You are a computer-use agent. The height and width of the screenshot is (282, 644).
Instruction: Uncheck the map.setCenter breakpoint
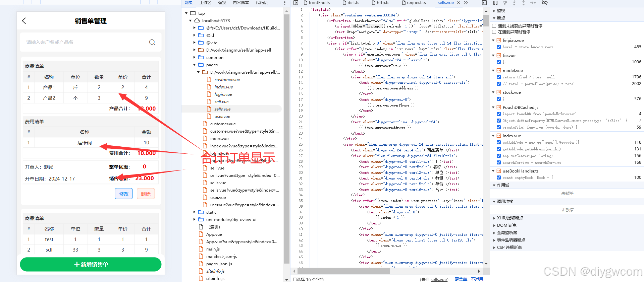click(x=499, y=156)
